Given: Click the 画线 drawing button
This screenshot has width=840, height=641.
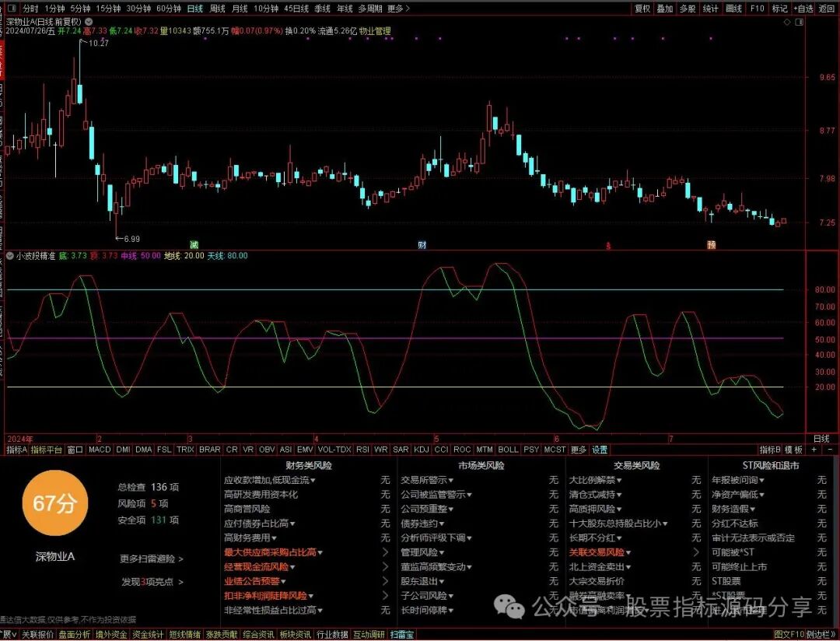Looking at the screenshot, I should point(733,9).
